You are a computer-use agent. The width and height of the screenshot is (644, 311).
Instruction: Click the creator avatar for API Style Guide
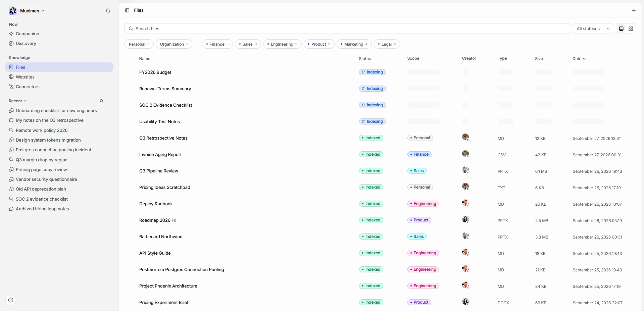465,252
